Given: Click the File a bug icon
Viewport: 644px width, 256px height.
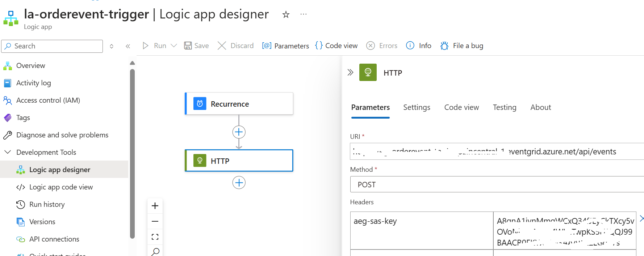Looking at the screenshot, I should (x=444, y=46).
